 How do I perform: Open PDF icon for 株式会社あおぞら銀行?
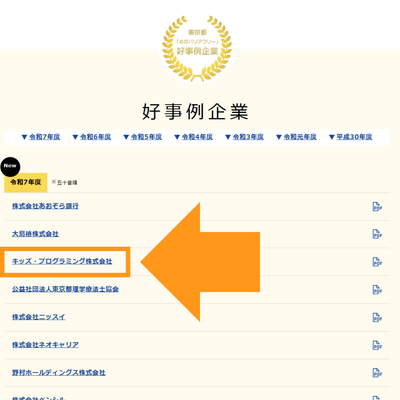click(377, 207)
